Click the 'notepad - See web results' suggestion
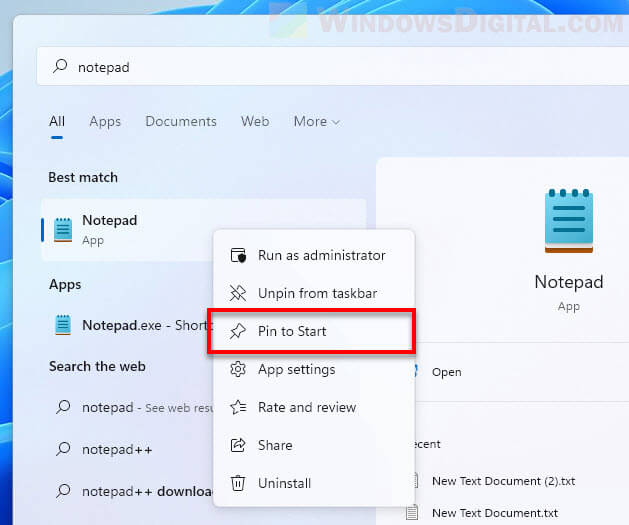The height and width of the screenshot is (525, 629). (x=128, y=407)
